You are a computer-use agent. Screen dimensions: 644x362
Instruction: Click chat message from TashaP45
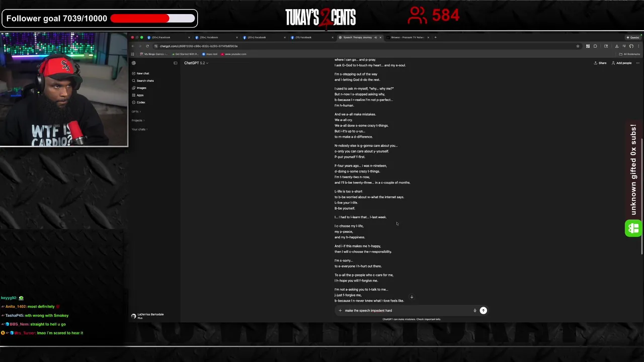click(35, 315)
